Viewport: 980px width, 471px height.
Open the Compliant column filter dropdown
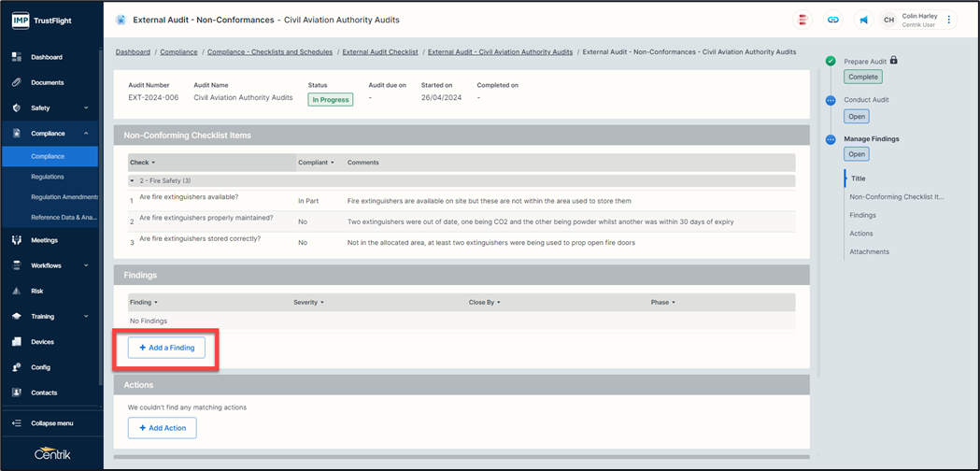[x=334, y=163]
